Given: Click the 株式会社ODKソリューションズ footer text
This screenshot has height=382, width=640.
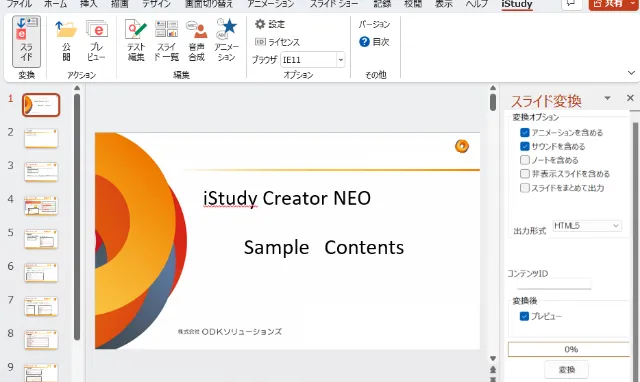Looking at the screenshot, I should [x=230, y=332].
